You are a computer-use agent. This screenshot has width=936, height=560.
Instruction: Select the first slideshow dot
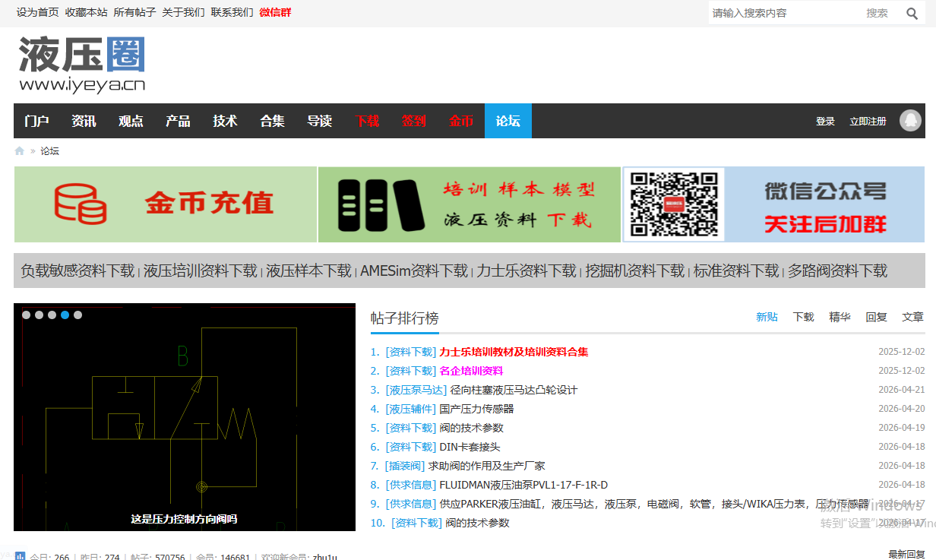(x=26, y=315)
